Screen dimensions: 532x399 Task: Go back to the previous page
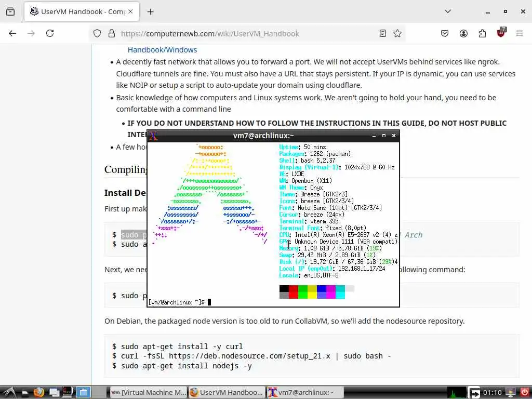[12, 33]
